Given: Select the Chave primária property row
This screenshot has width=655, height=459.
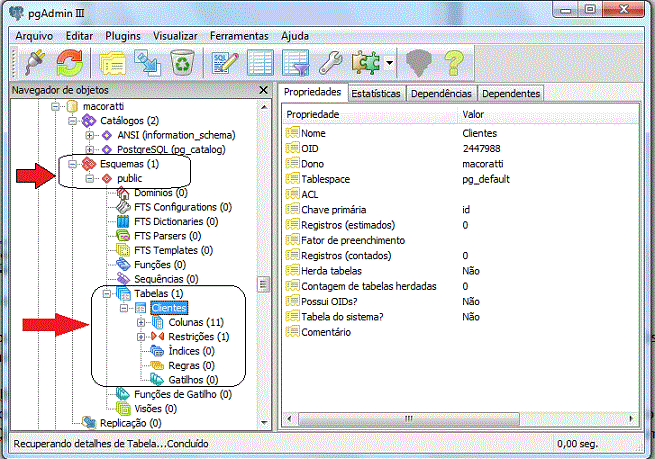Looking at the screenshot, I should 461,210.
